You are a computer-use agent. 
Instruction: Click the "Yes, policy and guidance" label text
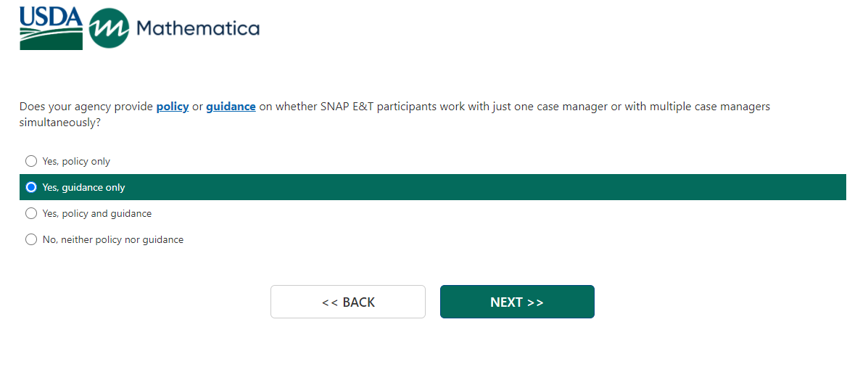[x=96, y=213]
